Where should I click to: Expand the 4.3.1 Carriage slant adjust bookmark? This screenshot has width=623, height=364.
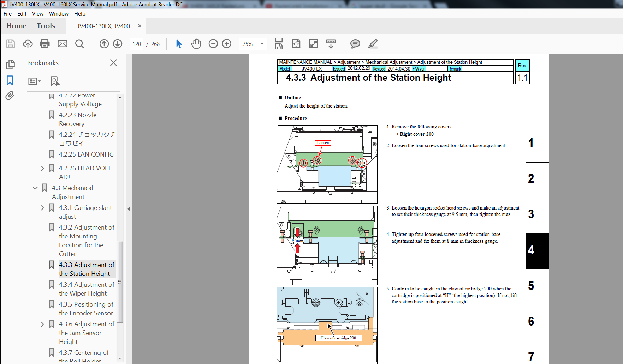(x=42, y=208)
